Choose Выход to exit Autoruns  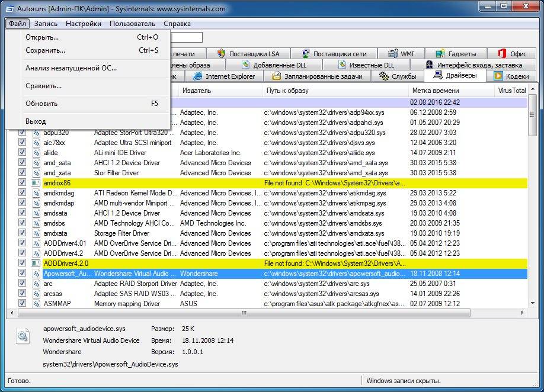92,121
